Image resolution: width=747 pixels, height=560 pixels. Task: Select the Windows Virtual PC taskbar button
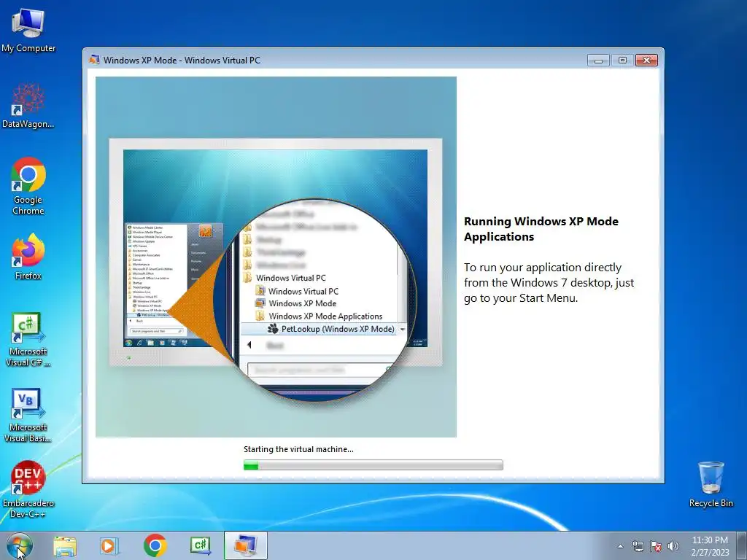coord(245,546)
